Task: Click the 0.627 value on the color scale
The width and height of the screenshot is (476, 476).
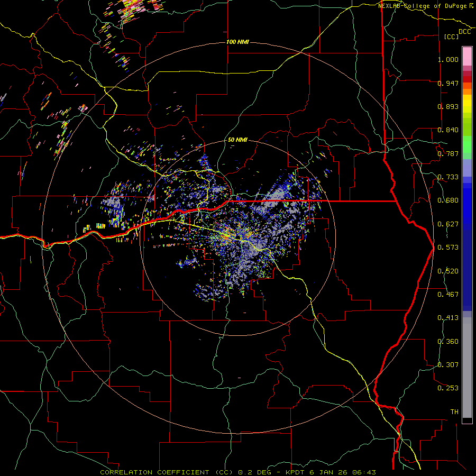Action: (x=448, y=224)
